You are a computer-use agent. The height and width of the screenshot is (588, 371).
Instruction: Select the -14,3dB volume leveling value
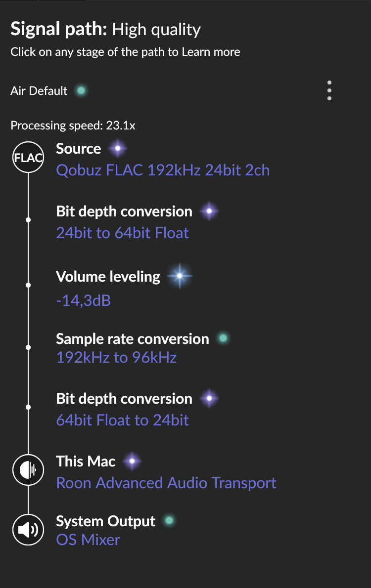83,300
